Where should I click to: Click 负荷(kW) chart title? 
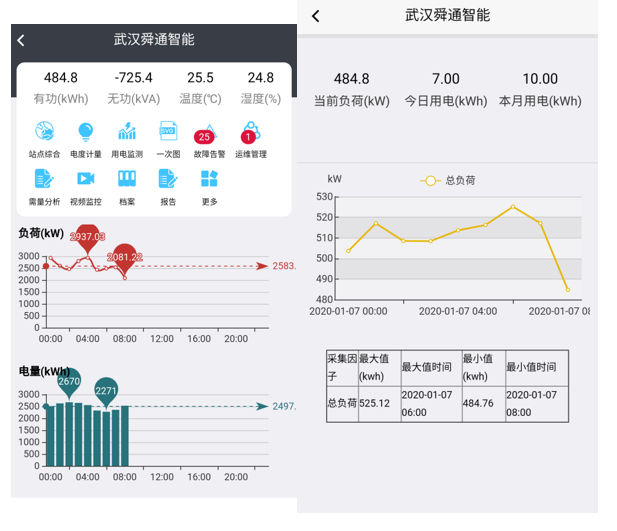[41, 233]
